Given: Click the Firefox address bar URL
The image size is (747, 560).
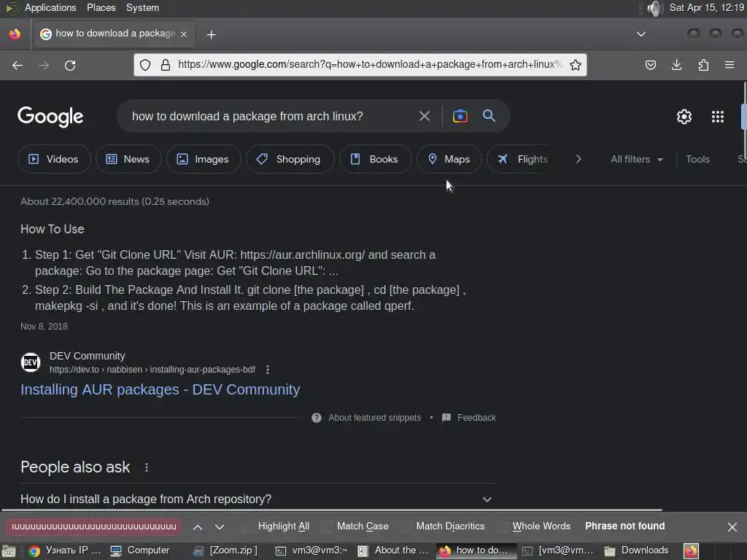Looking at the screenshot, I should 369,64.
